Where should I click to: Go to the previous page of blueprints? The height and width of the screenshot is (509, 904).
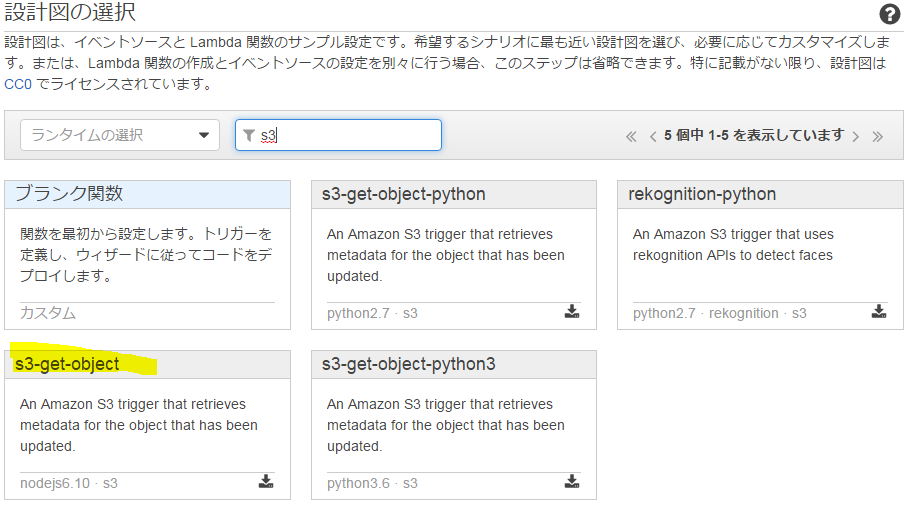click(x=653, y=137)
